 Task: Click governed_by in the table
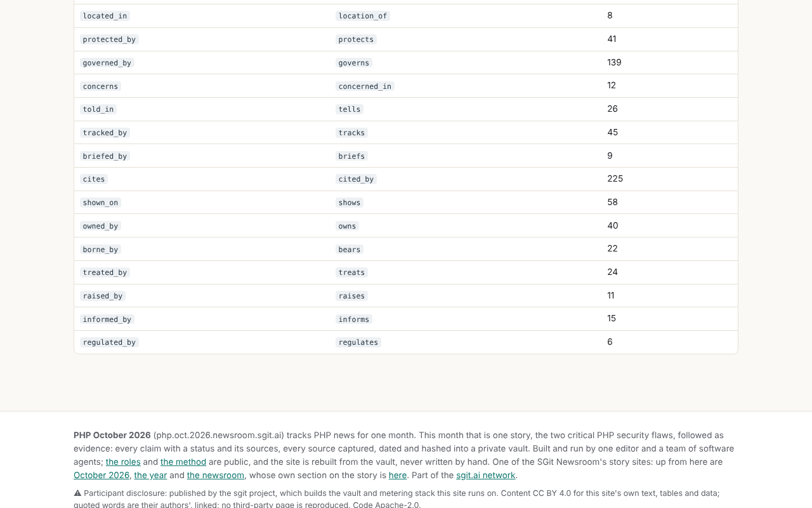[107, 63]
